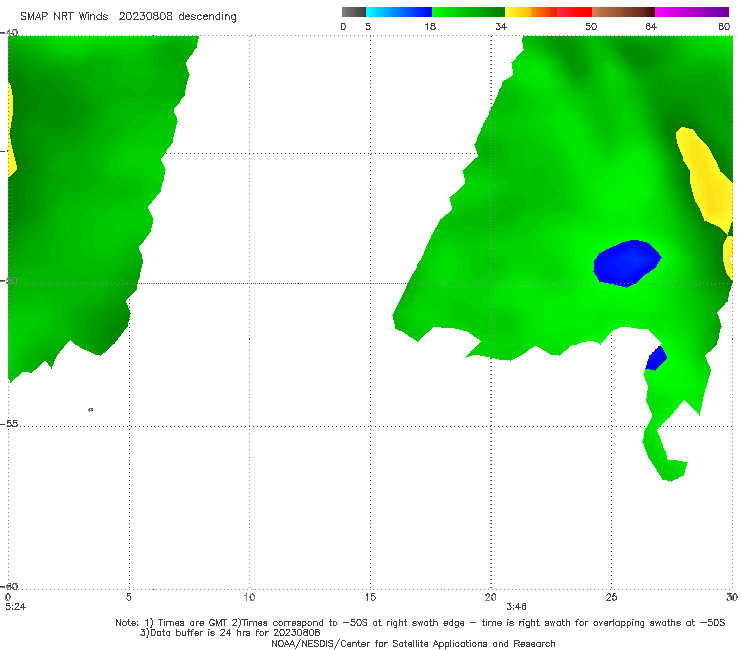
Task: Click the large blue low-wind patch on the map
Action: [x=627, y=263]
